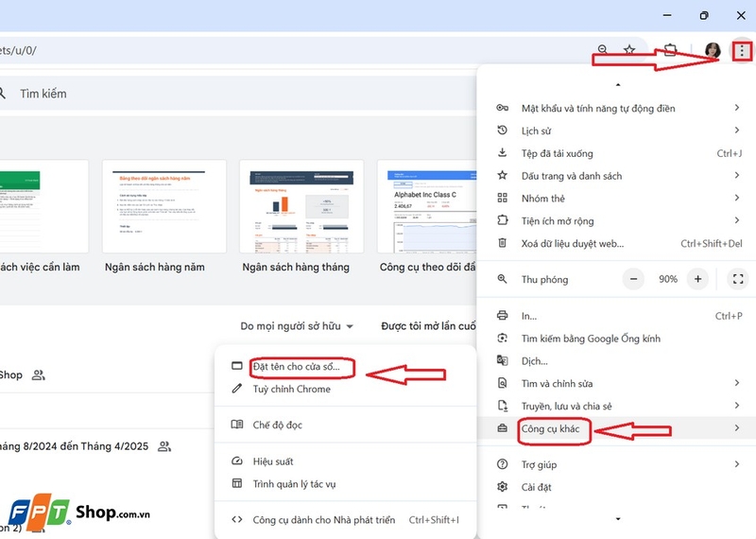Click the book icon beside Chế độ đọc
This screenshot has width=756, height=539.
pos(237,425)
